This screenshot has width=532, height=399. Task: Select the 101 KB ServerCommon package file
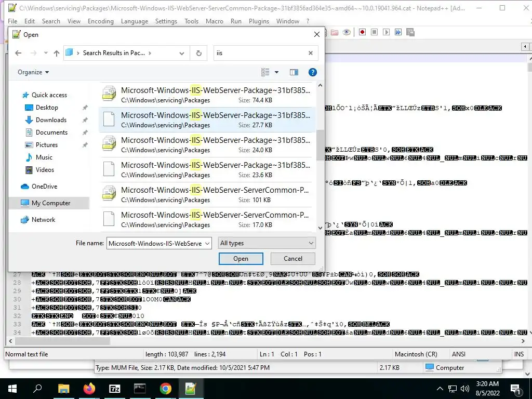pos(206,194)
